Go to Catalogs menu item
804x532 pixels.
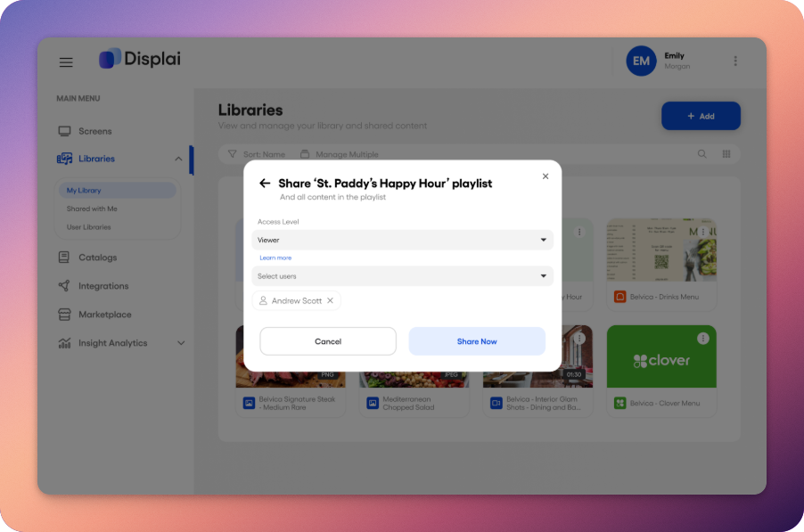98,258
